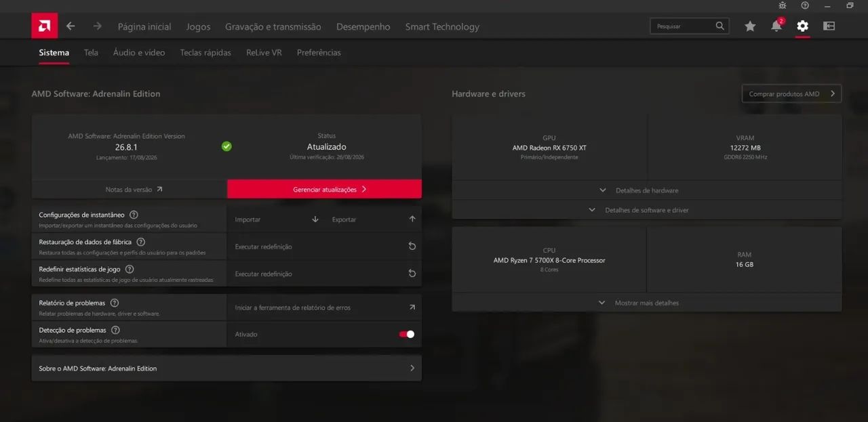Click the version number 26.8.1

(x=126, y=146)
